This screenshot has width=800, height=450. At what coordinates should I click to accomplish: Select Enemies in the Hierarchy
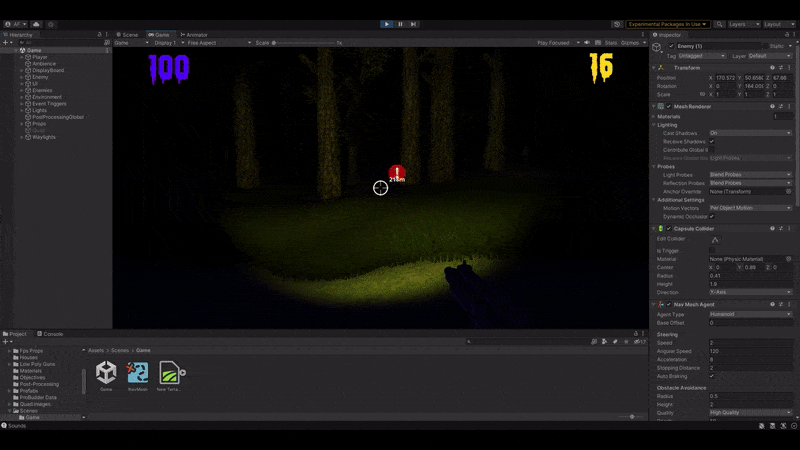pos(42,90)
